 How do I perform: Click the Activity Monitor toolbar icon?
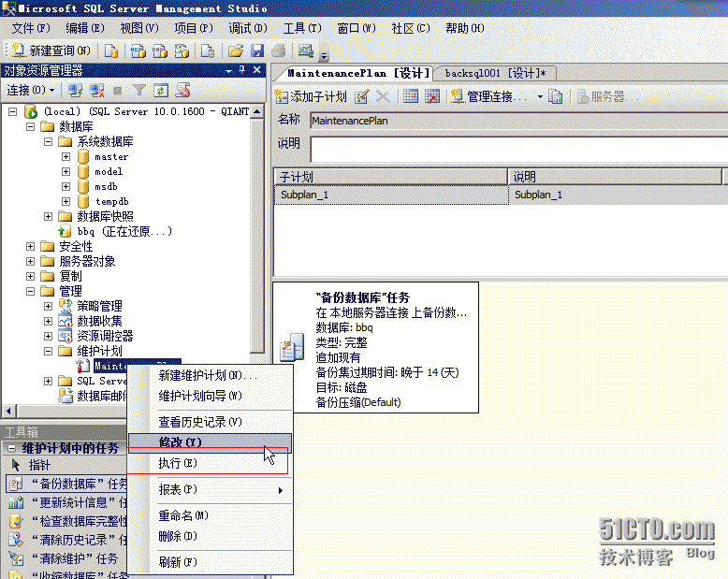(306, 51)
